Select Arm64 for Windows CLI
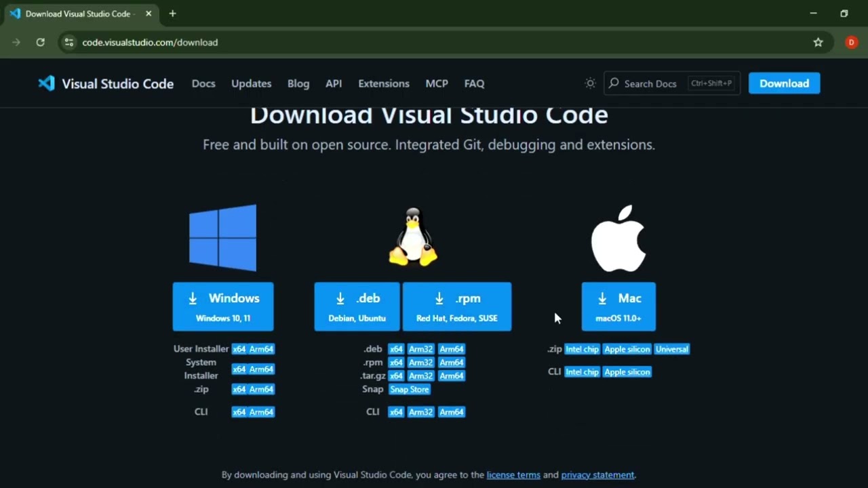The height and width of the screenshot is (488, 868). [261, 412]
